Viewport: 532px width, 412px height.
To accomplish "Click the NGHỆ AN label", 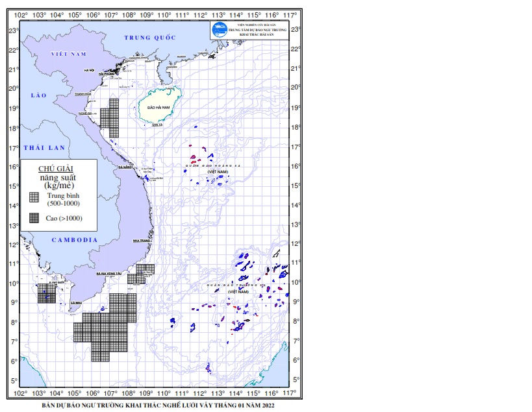I will [85, 114].
